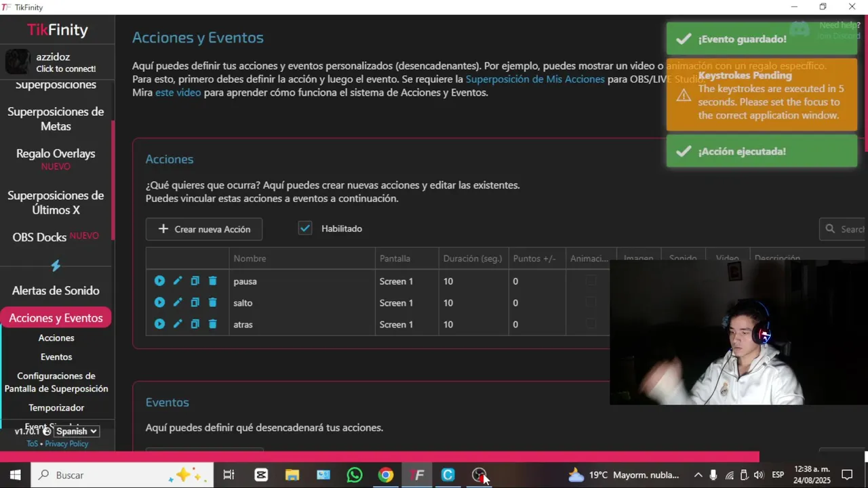868x488 pixels.
Task: Go to Acciones submenu item
Action: point(56,338)
